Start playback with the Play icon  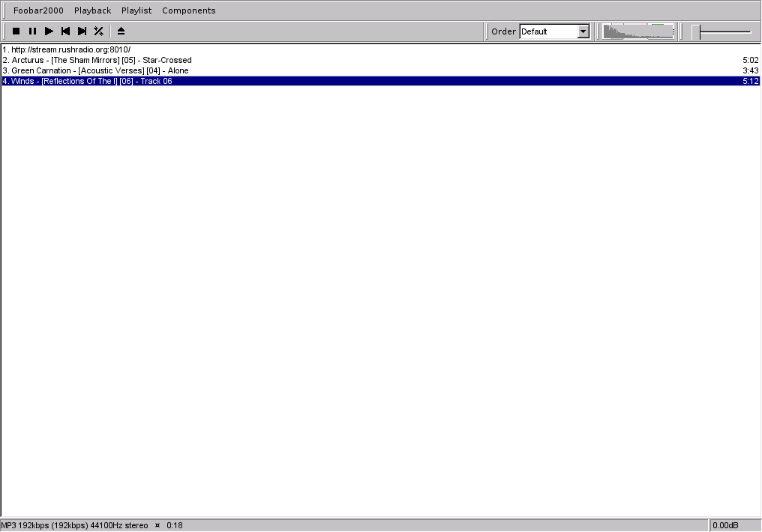[49, 31]
